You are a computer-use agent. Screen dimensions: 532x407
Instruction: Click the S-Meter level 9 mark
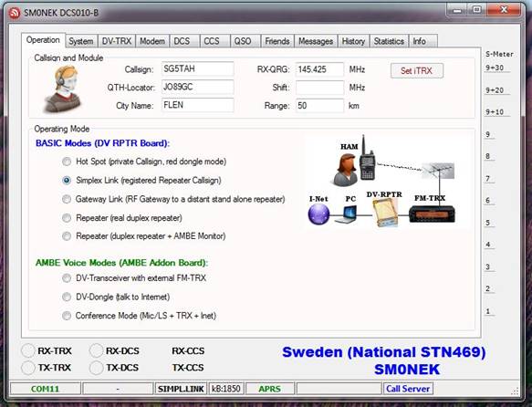[x=487, y=134]
